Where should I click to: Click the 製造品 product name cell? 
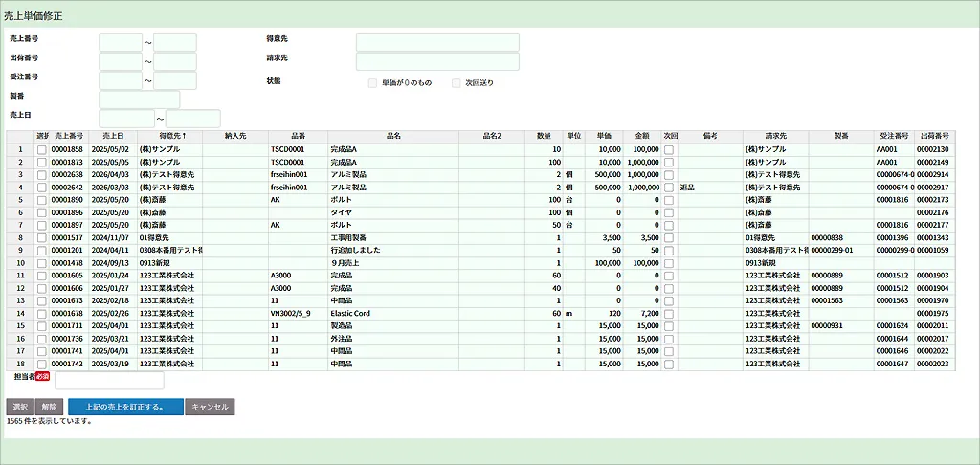pyautogui.click(x=393, y=325)
